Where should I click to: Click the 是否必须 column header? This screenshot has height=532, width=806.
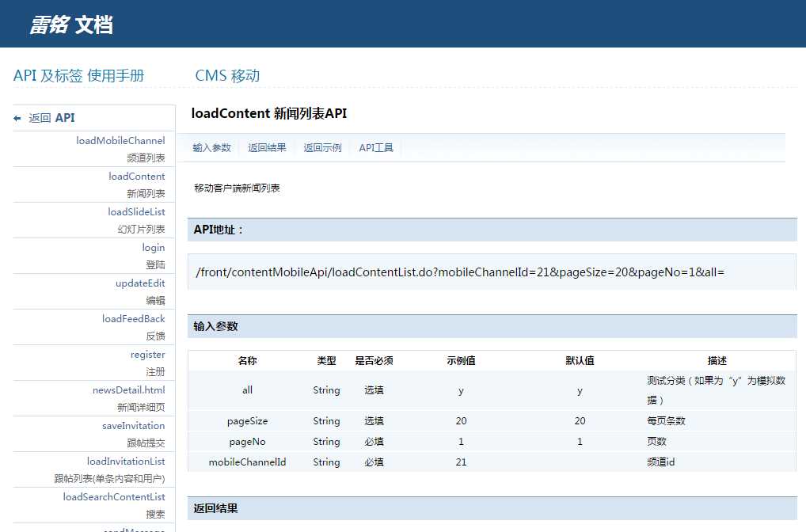pos(374,361)
